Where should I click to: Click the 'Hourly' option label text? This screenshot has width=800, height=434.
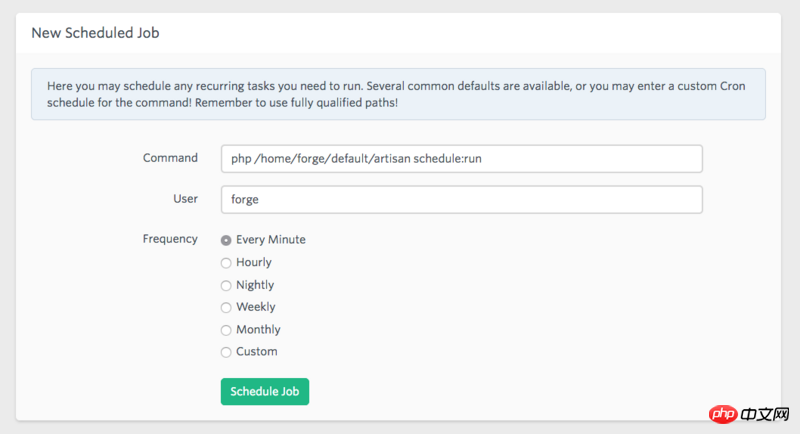[x=254, y=263]
